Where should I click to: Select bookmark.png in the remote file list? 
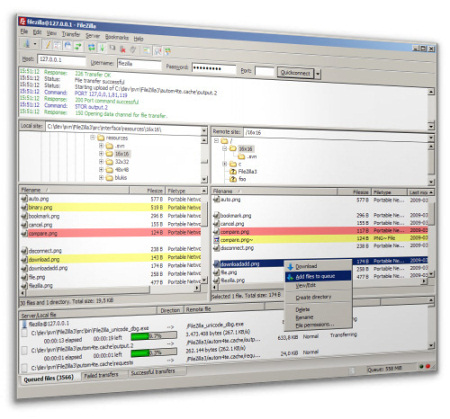[x=320, y=215]
